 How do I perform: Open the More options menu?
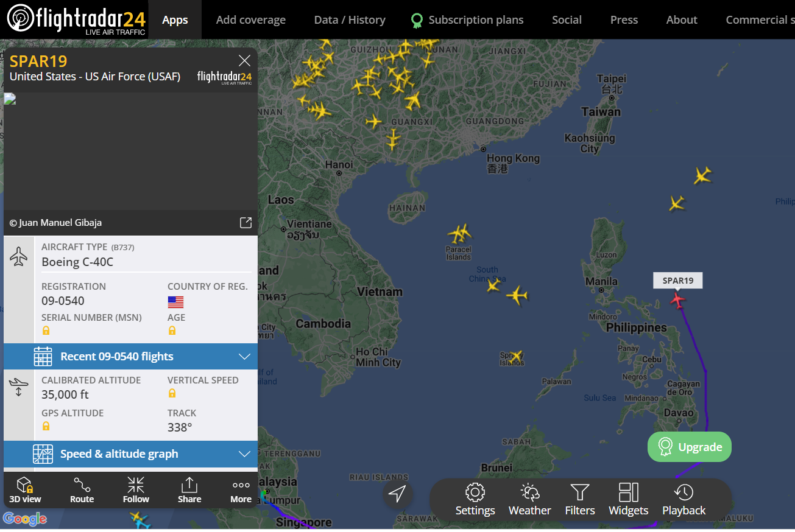(241, 489)
